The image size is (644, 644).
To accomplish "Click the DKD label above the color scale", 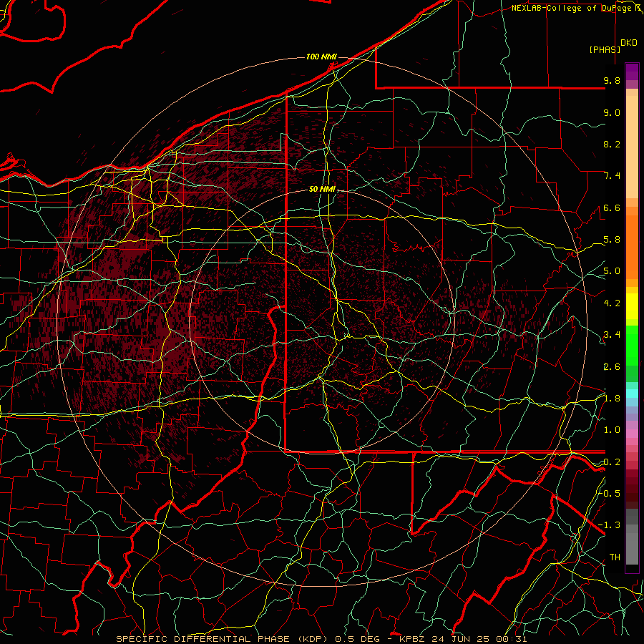I will tap(629, 43).
